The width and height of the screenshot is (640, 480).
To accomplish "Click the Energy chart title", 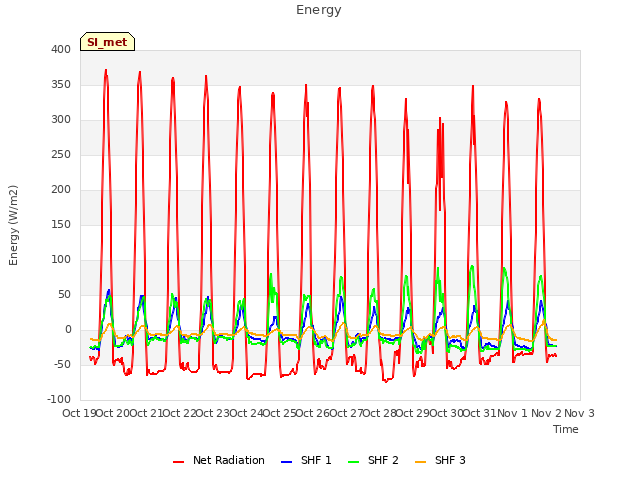I will (x=319, y=10).
